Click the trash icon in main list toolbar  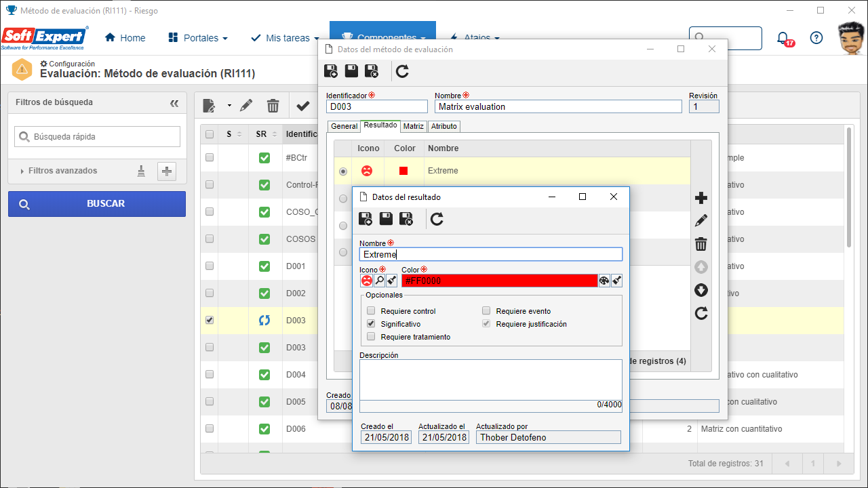273,106
